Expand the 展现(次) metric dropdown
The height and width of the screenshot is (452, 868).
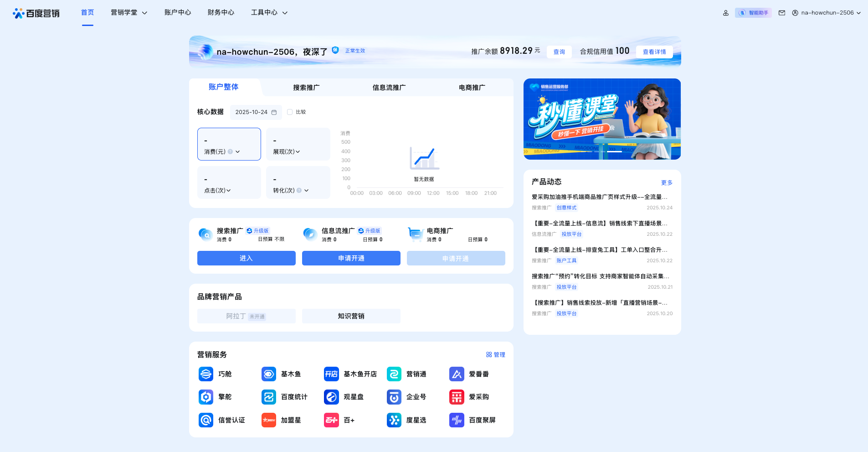298,151
